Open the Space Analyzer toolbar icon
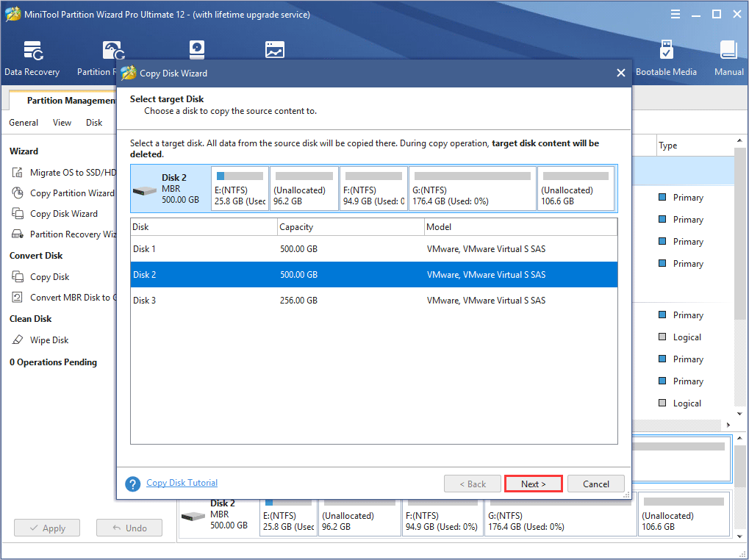The height and width of the screenshot is (560, 749). tap(275, 50)
